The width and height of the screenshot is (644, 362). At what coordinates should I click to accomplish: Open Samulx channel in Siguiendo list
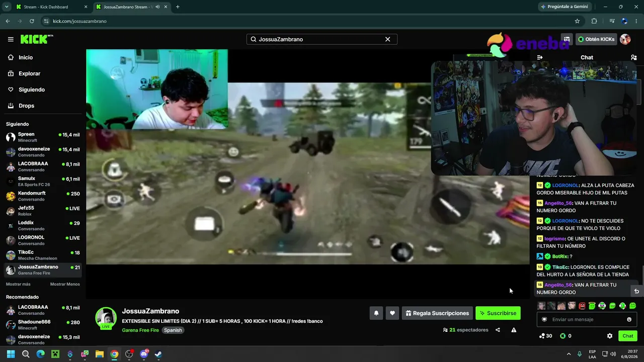tap(42, 182)
